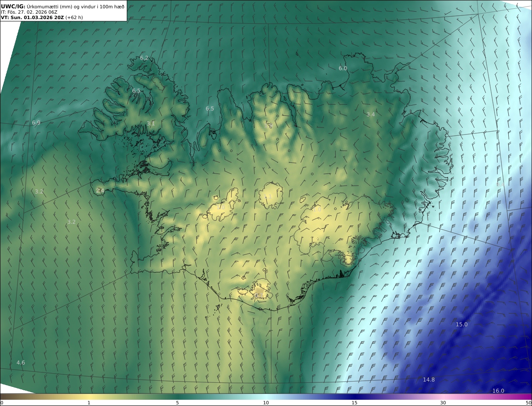
Task: Click the 14.8 value label on the map
Action: tap(429, 380)
